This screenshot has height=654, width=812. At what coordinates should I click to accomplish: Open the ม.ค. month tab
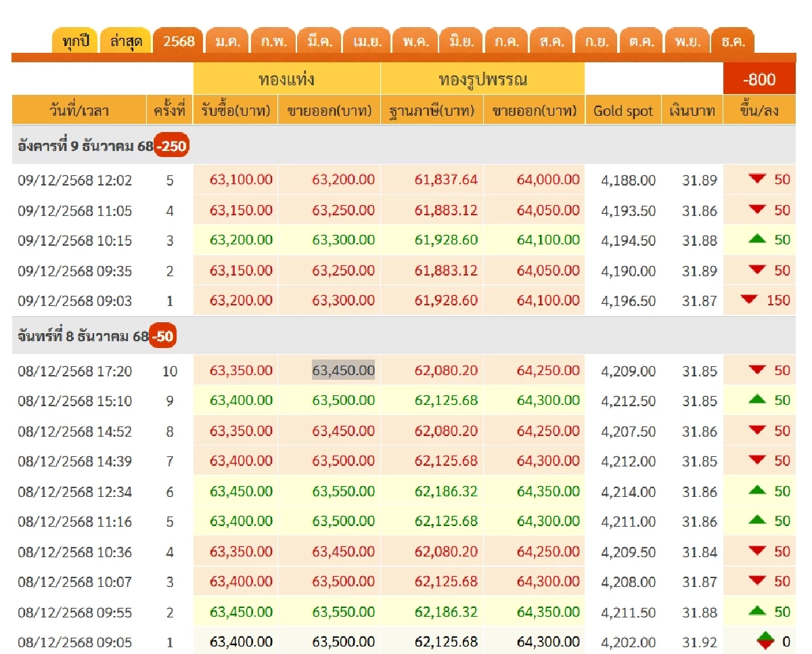pyautogui.click(x=227, y=41)
